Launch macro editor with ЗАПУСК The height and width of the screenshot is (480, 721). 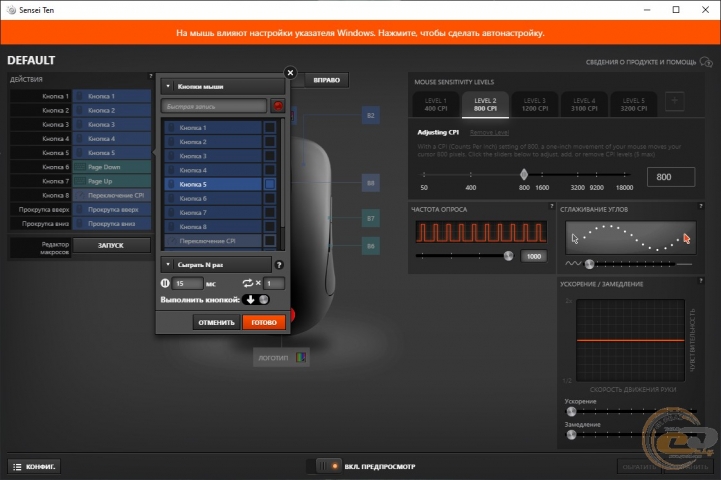point(111,246)
